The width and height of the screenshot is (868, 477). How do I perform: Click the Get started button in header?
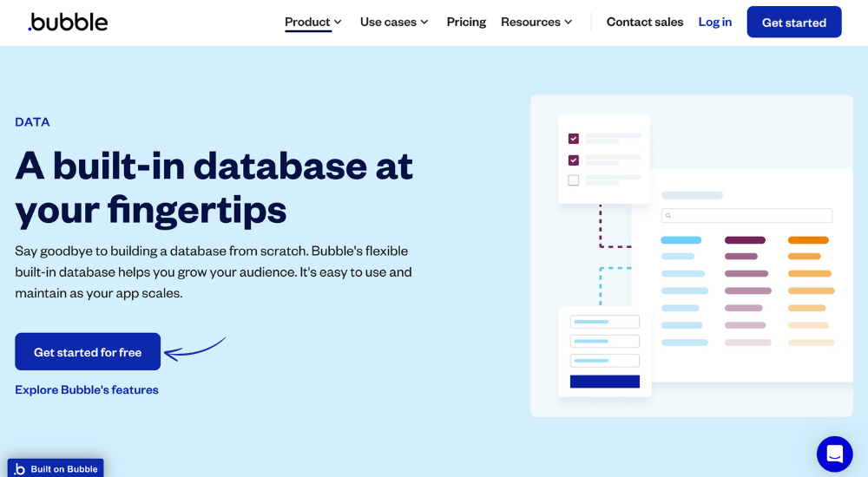[794, 23]
